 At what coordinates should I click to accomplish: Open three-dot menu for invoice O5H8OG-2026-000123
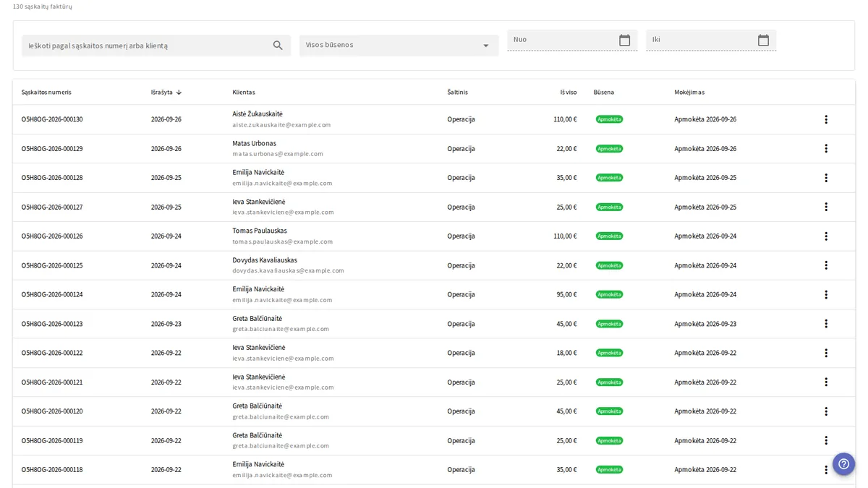[x=826, y=324]
